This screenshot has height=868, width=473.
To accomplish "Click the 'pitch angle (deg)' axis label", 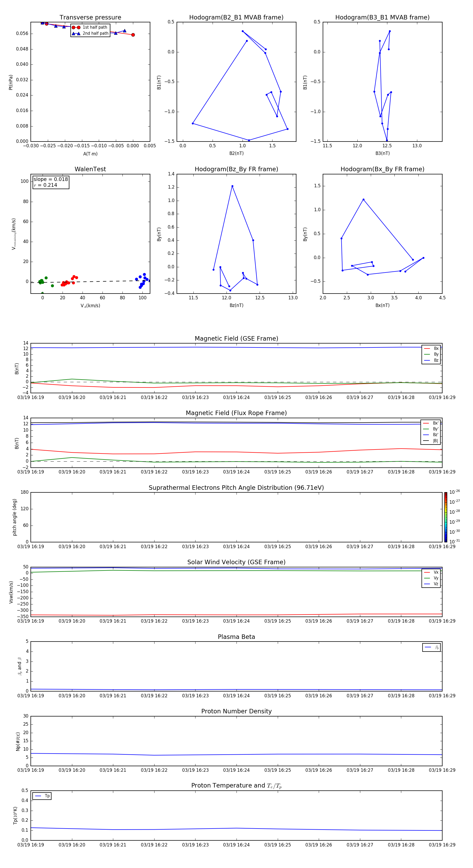I will 14,517.
